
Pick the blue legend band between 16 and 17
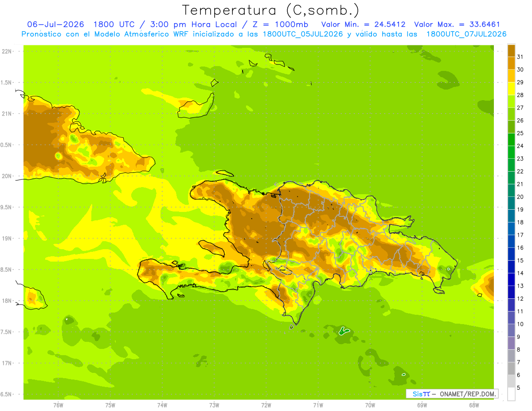(x=511, y=241)
